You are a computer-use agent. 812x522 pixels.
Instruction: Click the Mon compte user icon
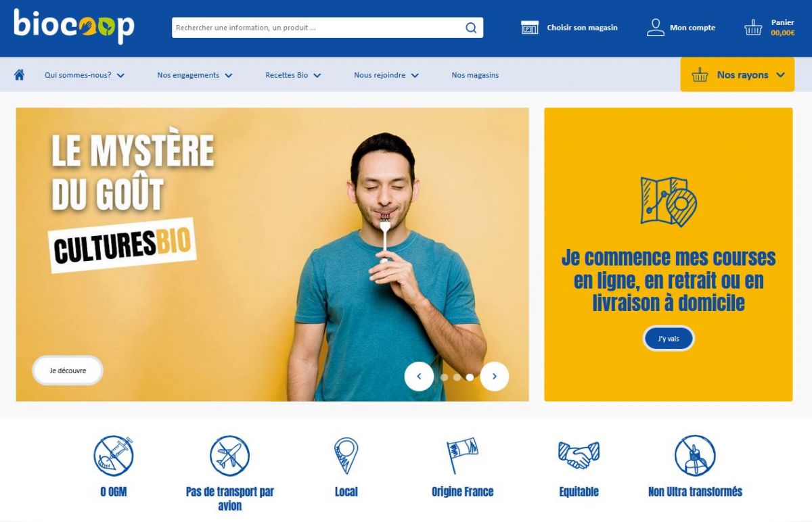point(656,28)
